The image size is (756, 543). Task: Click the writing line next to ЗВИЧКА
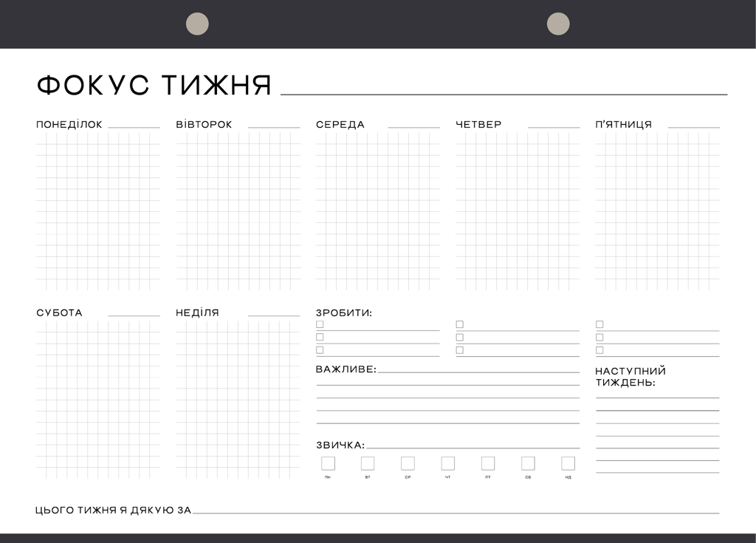click(x=472, y=447)
